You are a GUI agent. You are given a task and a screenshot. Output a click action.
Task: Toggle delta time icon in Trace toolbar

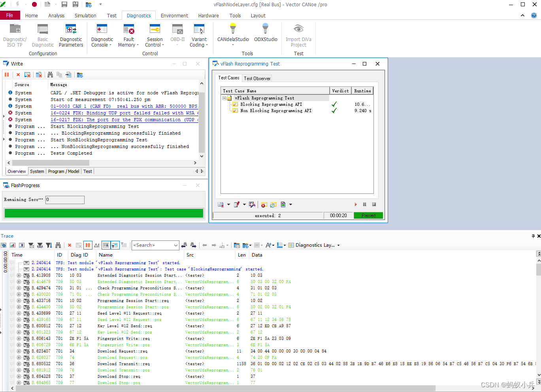pyautogui.click(x=97, y=245)
